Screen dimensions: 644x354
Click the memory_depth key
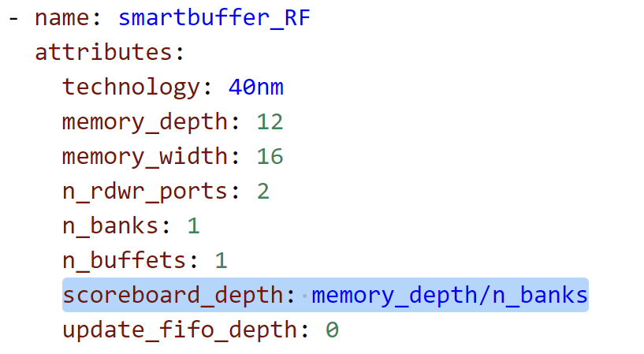point(145,122)
